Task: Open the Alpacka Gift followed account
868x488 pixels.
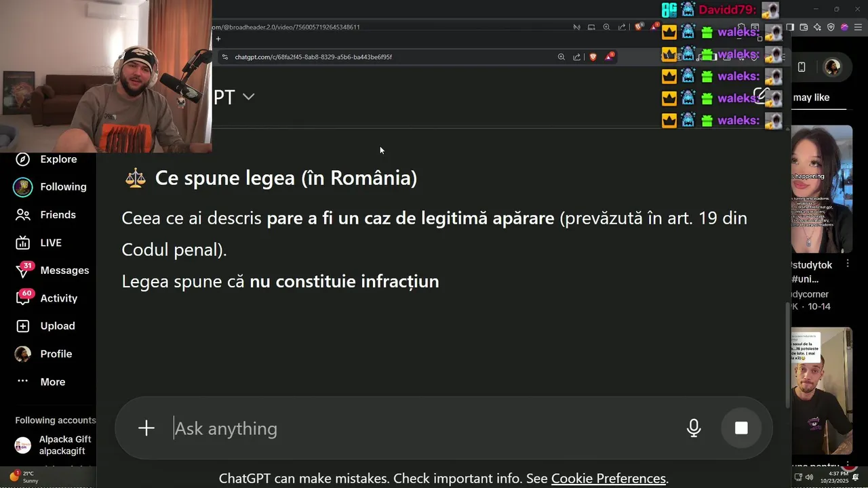Action: 53,445
